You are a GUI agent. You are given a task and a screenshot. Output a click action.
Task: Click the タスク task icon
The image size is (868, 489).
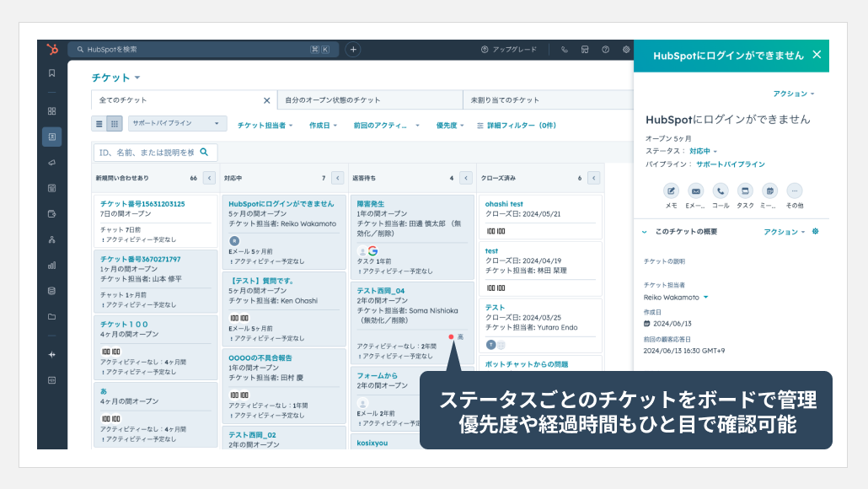pos(745,191)
